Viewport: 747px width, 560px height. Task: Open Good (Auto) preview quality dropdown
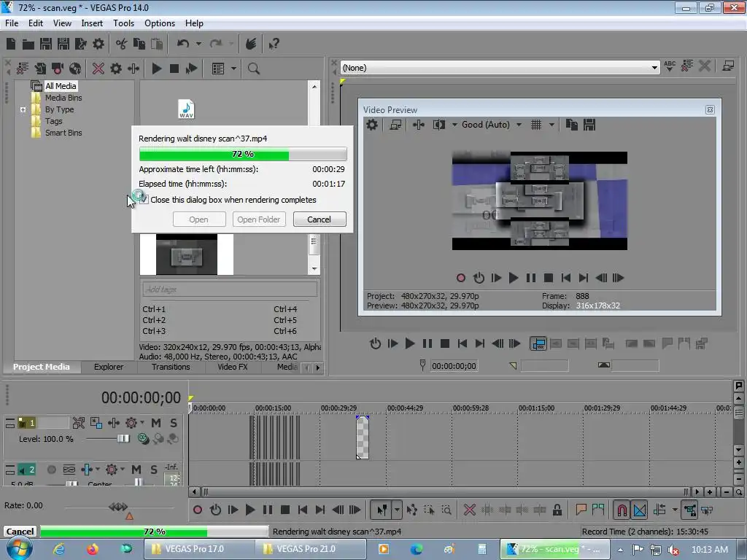(519, 125)
